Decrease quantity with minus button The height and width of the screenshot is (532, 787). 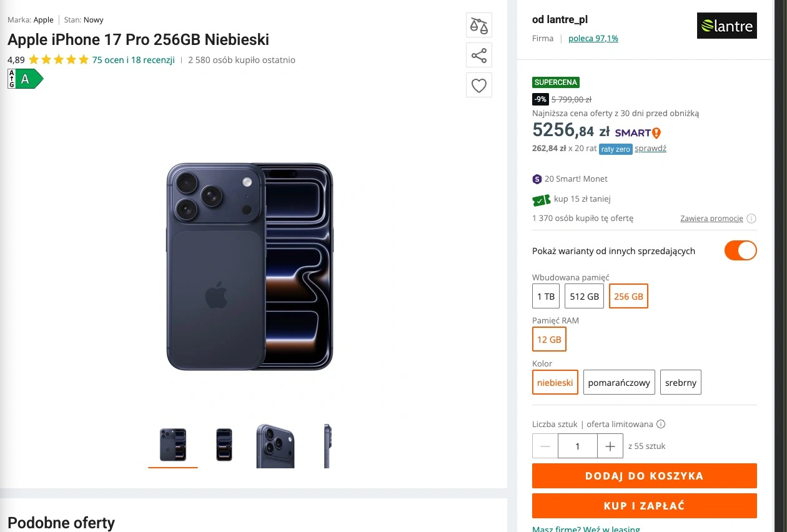(545, 446)
